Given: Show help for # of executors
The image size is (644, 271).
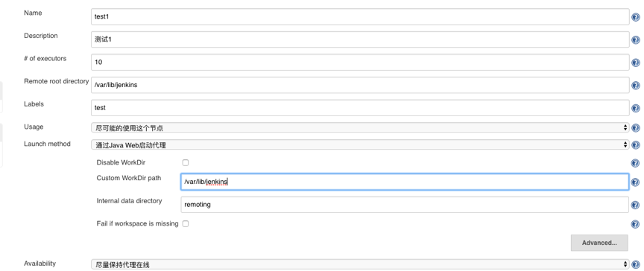Looking at the screenshot, I should click(635, 63).
